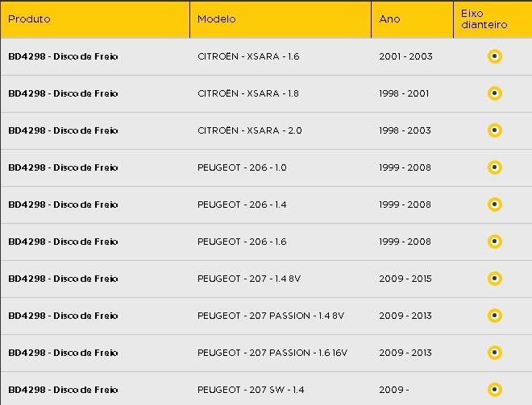The height and width of the screenshot is (405, 532).
Task: Click front axle indicator for 207 Passion 1.6 16V
Action: click(495, 353)
